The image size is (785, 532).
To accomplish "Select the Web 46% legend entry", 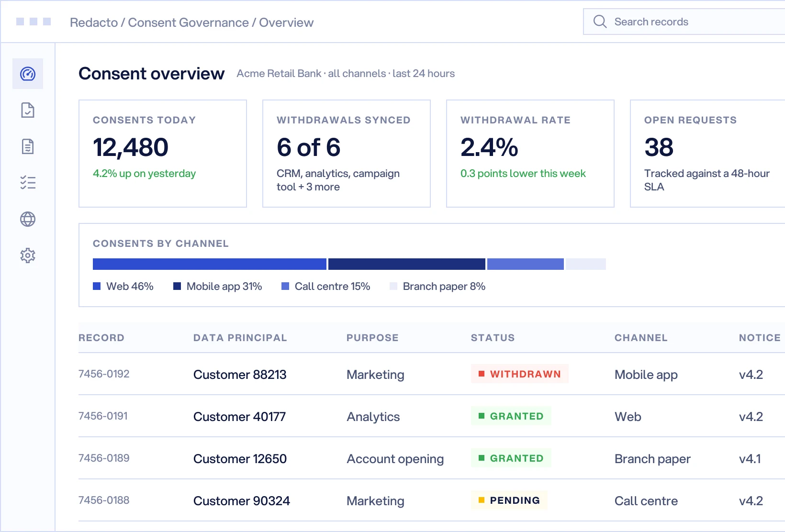I will pyautogui.click(x=123, y=286).
